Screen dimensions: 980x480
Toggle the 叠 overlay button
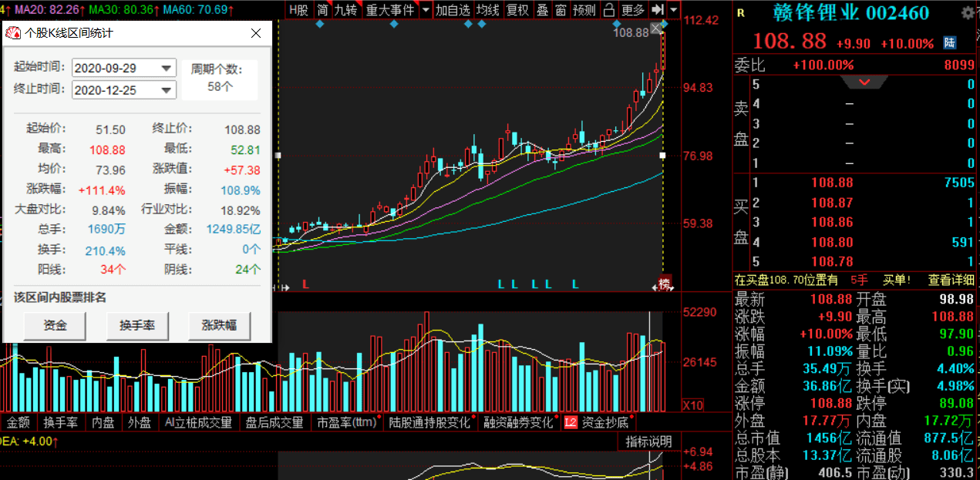(542, 10)
